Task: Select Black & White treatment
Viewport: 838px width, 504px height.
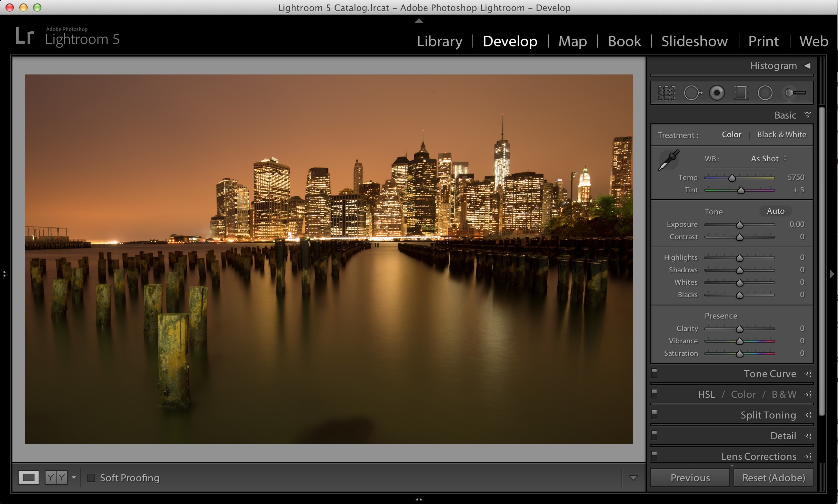Action: [x=781, y=134]
